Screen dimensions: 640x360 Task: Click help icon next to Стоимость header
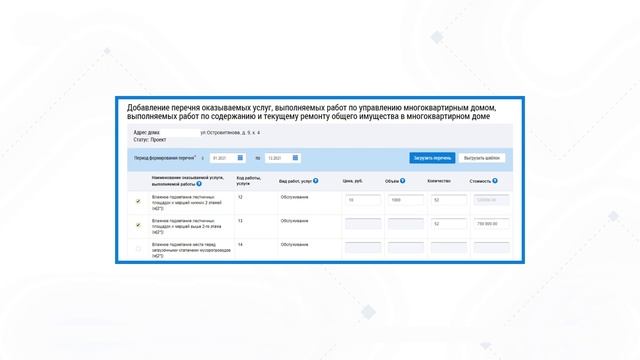(495, 180)
